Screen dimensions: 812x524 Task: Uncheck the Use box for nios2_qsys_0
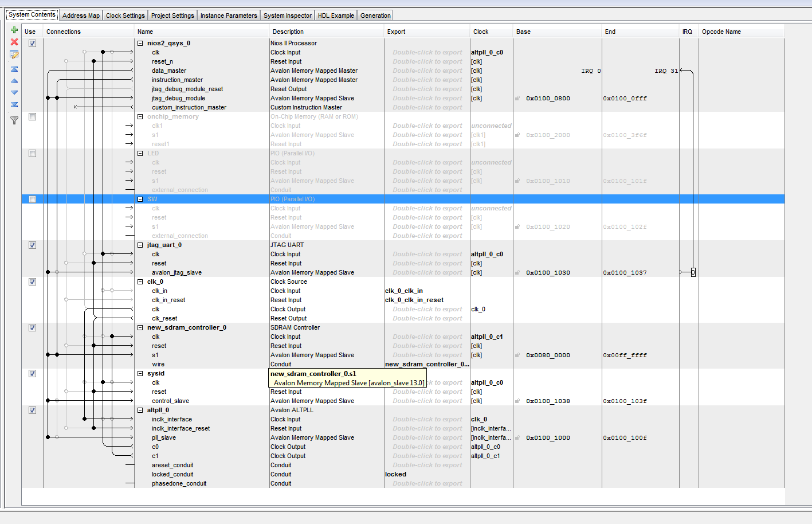(32, 43)
